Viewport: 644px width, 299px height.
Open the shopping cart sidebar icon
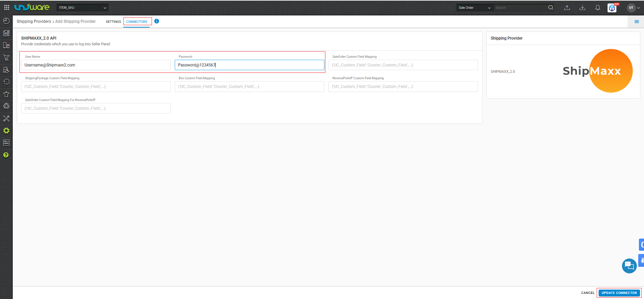click(x=6, y=57)
